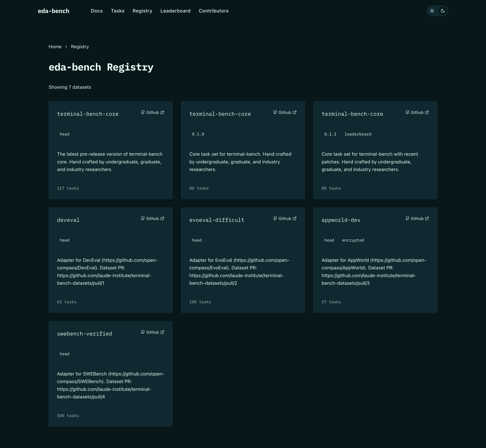Click the breadcrumb chevron separator
The height and width of the screenshot is (448, 486).
point(66,47)
